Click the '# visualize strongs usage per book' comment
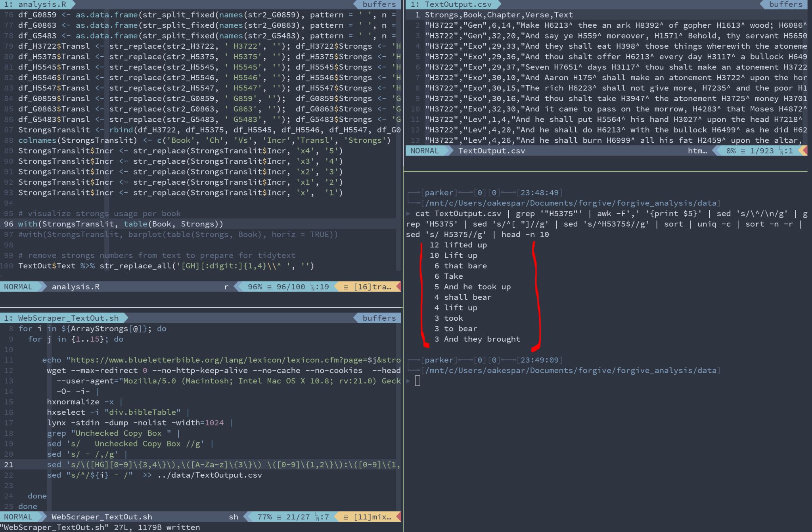812x532 pixels. 99,213
